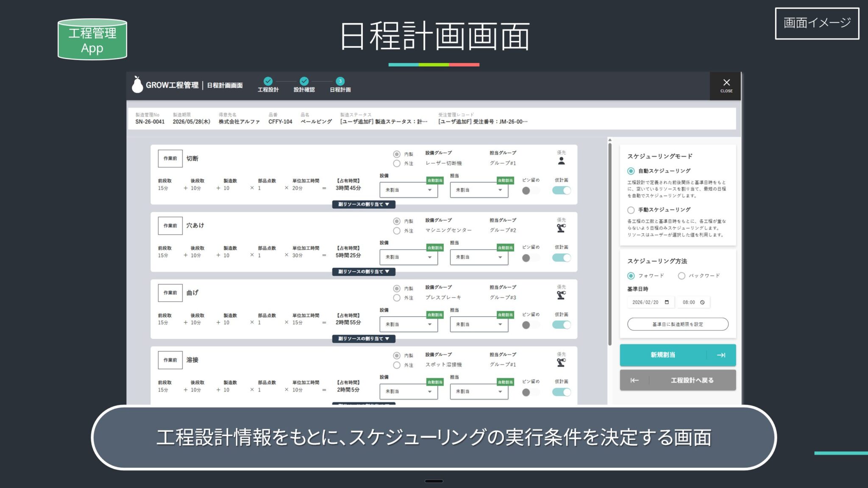This screenshot has width=868, height=488.
Task: Click the 設計確認 step checkmark icon
Action: click(304, 81)
